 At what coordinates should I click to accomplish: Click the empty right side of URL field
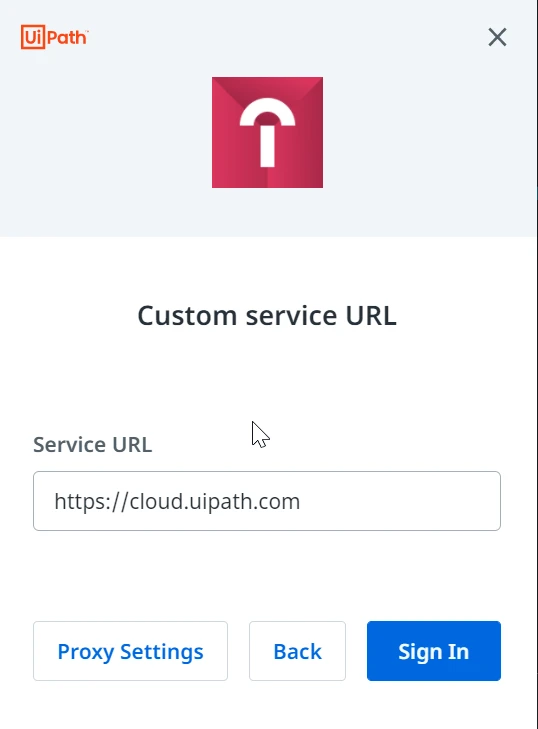pyautogui.click(x=400, y=501)
